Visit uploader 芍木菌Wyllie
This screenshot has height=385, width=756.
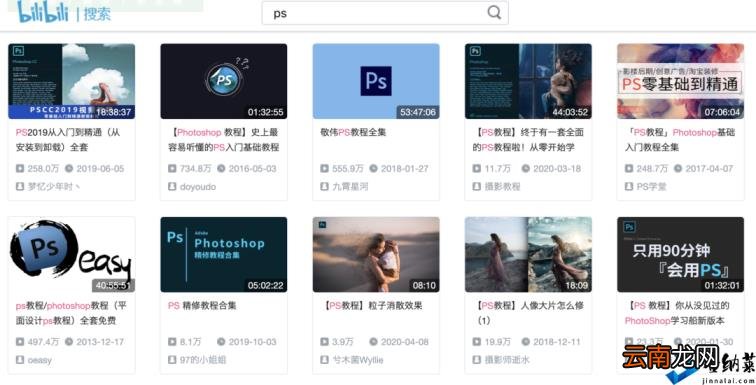(x=358, y=360)
